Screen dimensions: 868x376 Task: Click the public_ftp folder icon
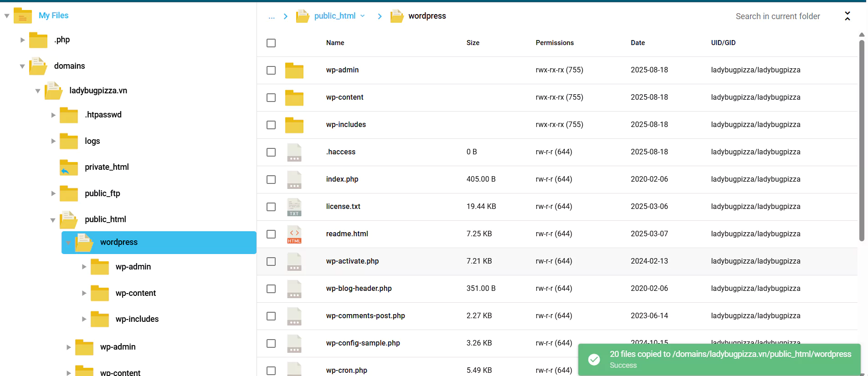click(x=69, y=193)
